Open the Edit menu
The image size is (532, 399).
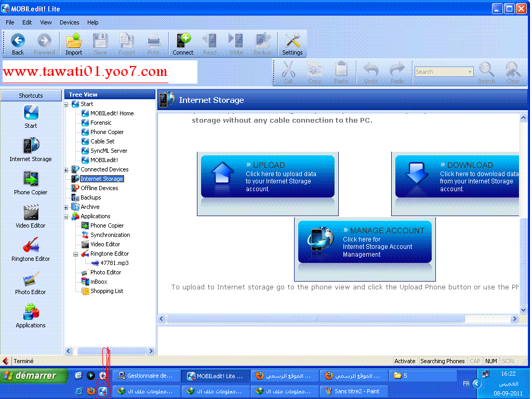coord(27,22)
